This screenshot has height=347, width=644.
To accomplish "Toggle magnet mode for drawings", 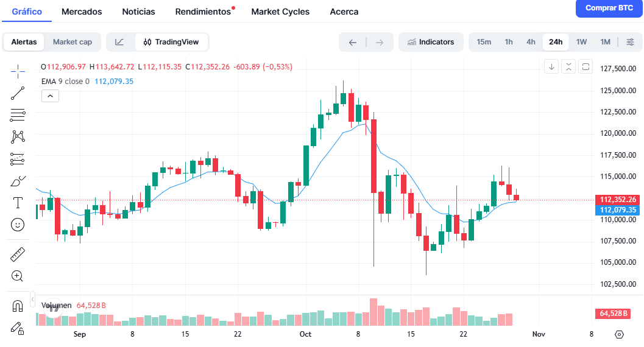I will coord(18,306).
